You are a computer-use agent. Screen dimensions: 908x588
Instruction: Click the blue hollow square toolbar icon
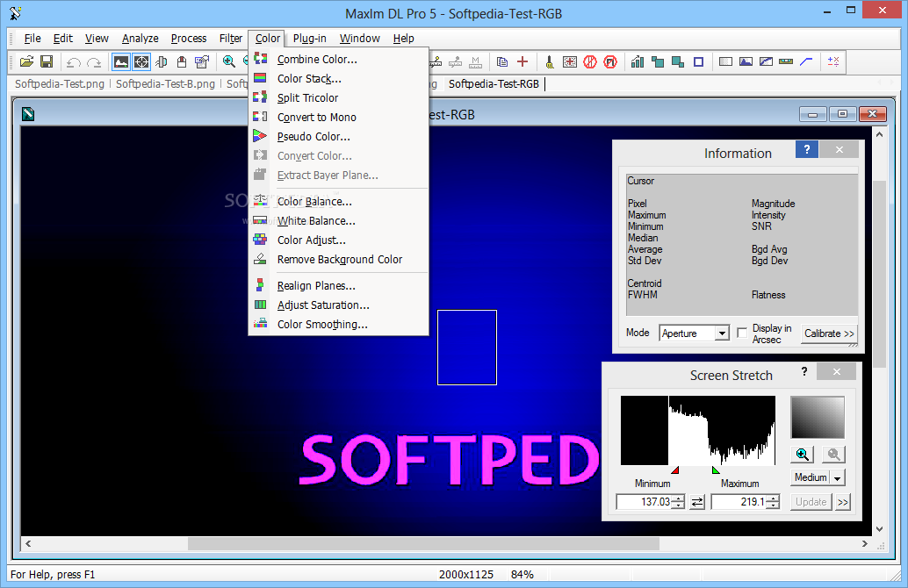[698, 62]
